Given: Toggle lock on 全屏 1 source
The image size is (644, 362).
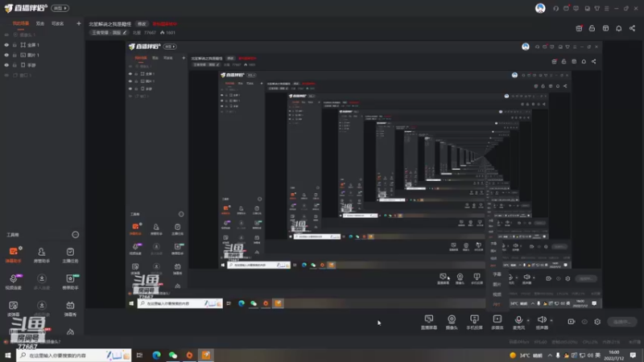Looking at the screenshot, I should click(14, 45).
